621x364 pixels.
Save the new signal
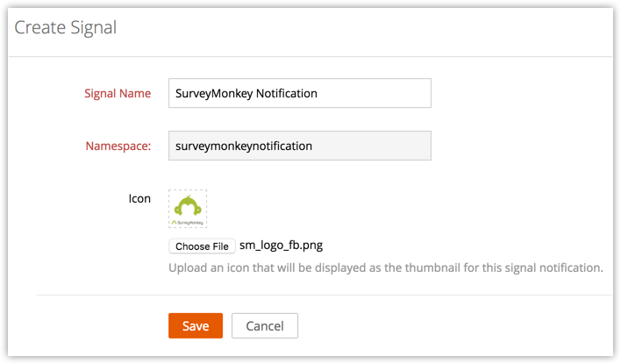(196, 325)
